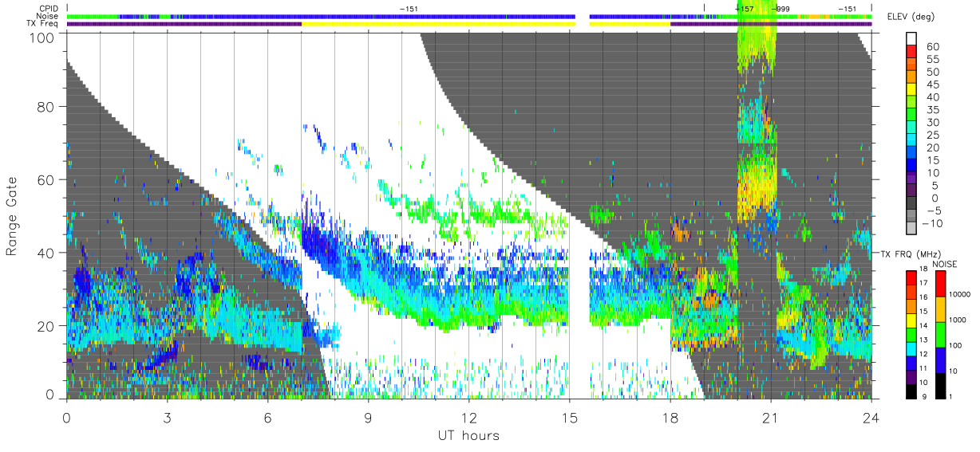Pick the green 30–35 swatch on ELEV scale
The image size is (980, 452).
912,116
